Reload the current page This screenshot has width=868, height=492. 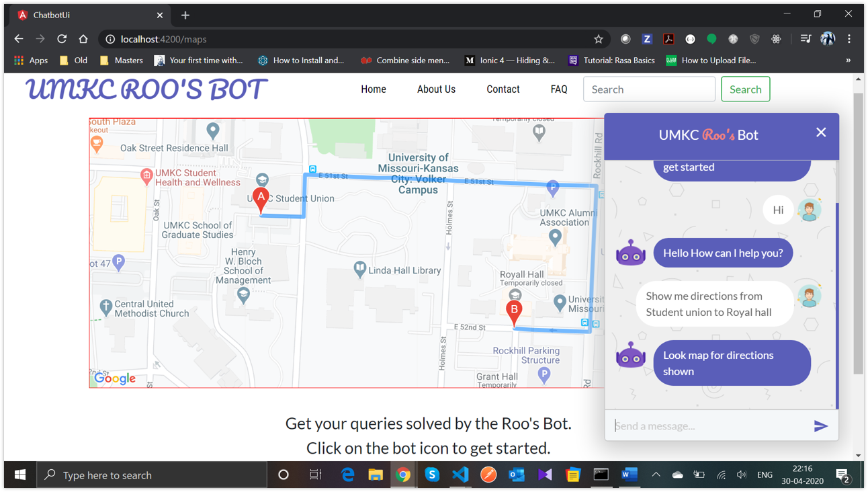(62, 39)
